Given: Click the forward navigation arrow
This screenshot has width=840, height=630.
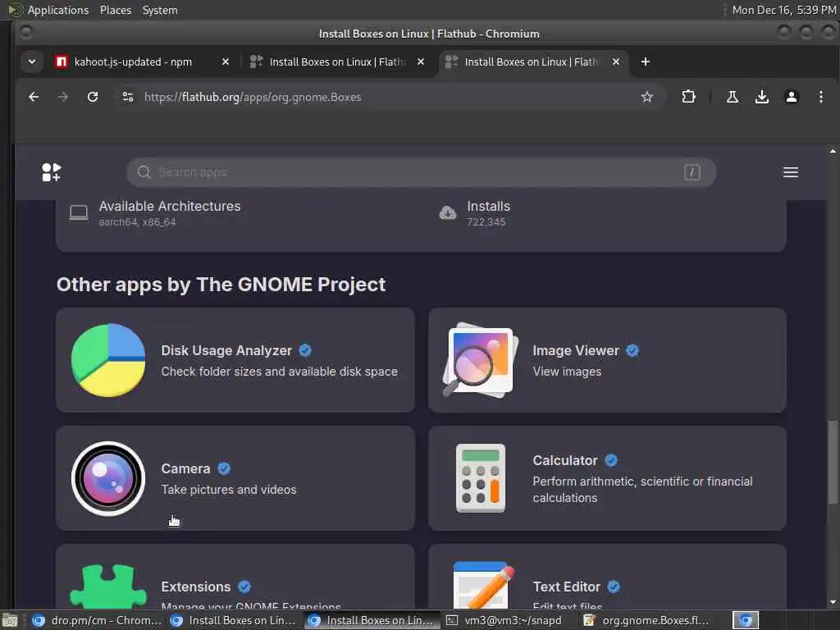Looking at the screenshot, I should (62, 97).
